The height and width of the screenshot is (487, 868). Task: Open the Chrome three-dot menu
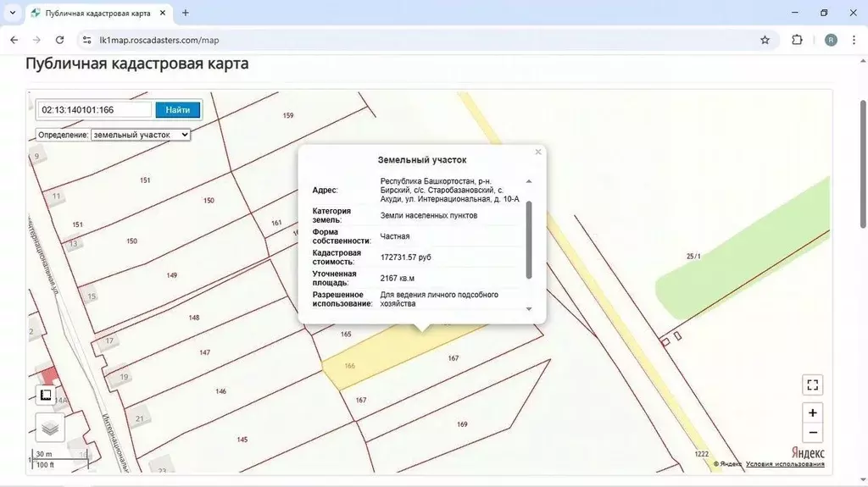point(854,40)
